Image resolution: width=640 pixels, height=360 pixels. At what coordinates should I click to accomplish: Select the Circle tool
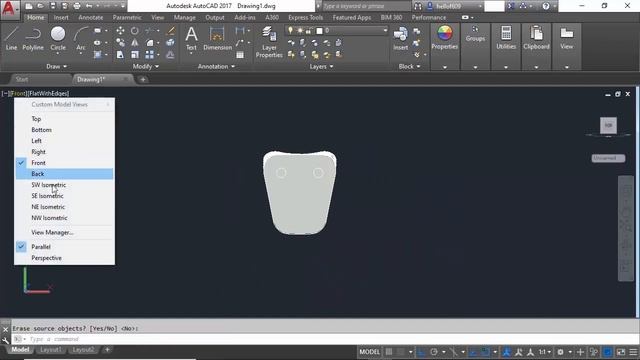pos(58,38)
